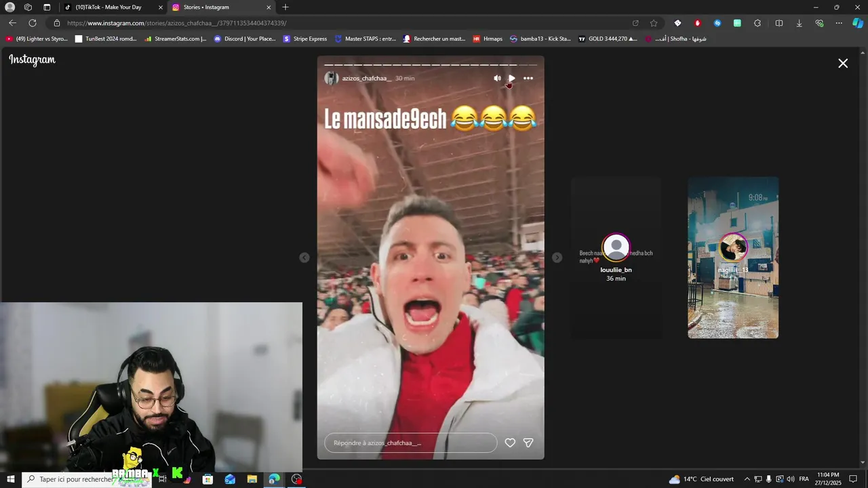Toggle split screen view icon
Screen dimensions: 868x488
pos(779,23)
